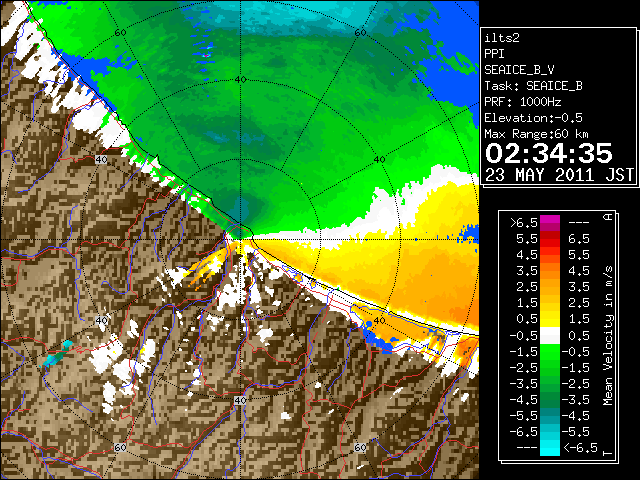Click the 'ilts2' radar name text

click(502, 38)
